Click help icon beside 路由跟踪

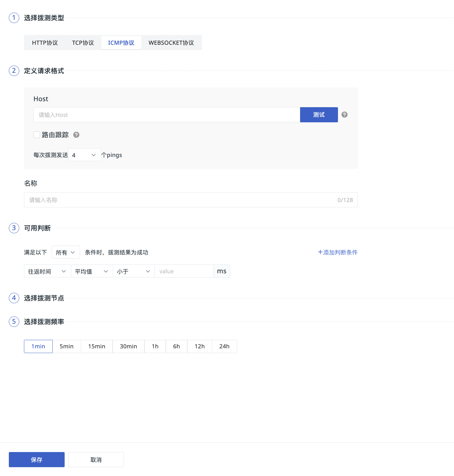(76, 135)
